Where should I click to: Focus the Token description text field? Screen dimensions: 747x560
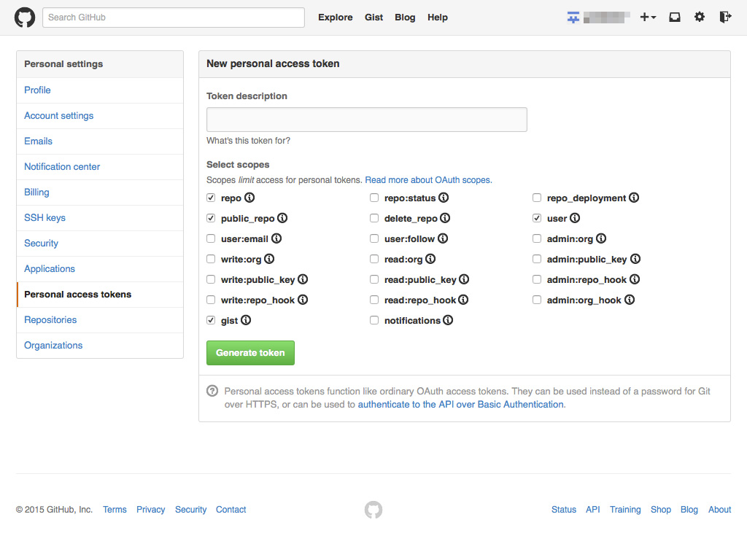coord(366,120)
